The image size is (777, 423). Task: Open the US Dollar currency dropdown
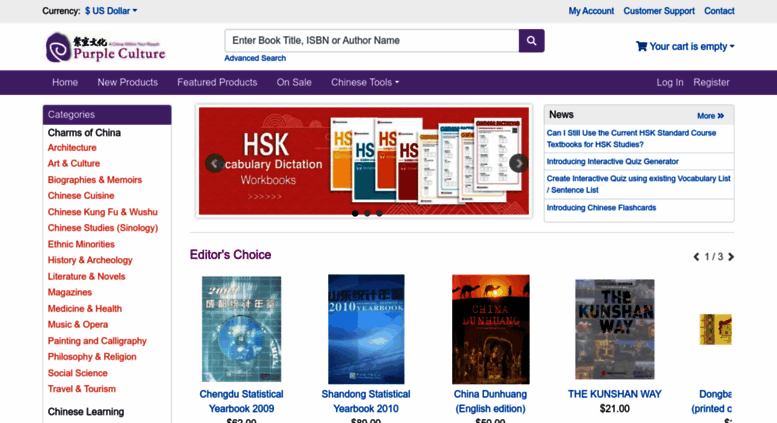tap(111, 11)
